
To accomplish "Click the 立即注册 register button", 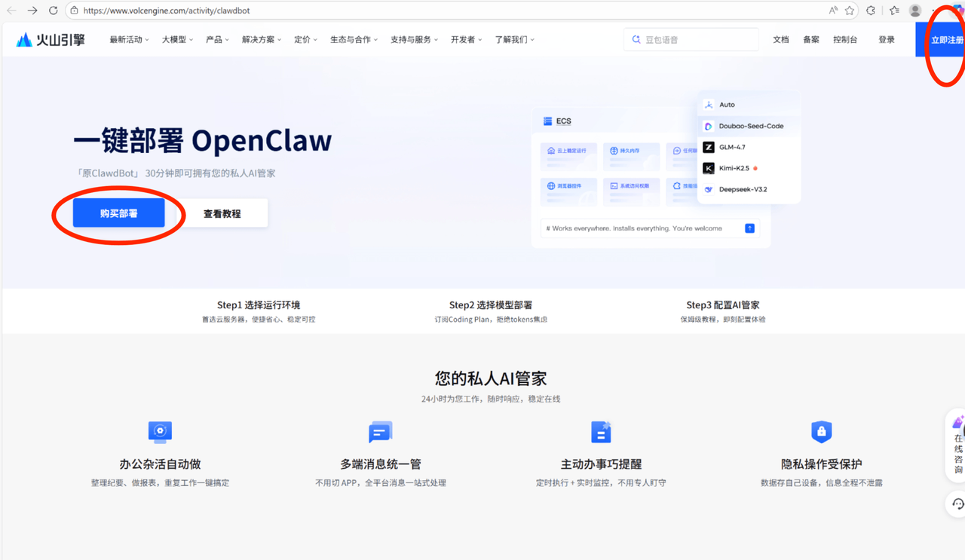I will click(x=940, y=40).
